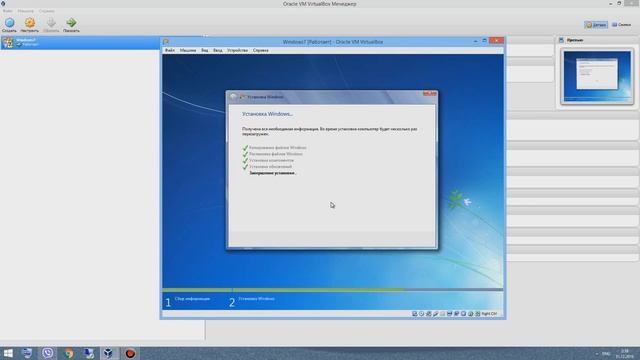Image resolution: width=640 pixels, height=360 pixels.
Task: Open Ввод menu in VM window
Action: pos(218,50)
